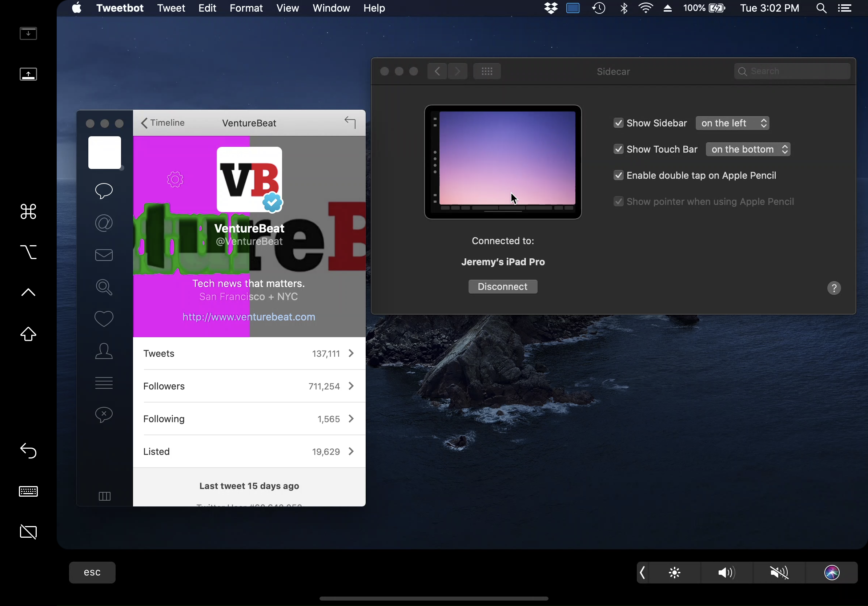Viewport: 868px width, 606px height.
Task: Open Spotlight search in menu bar
Action: (x=821, y=8)
